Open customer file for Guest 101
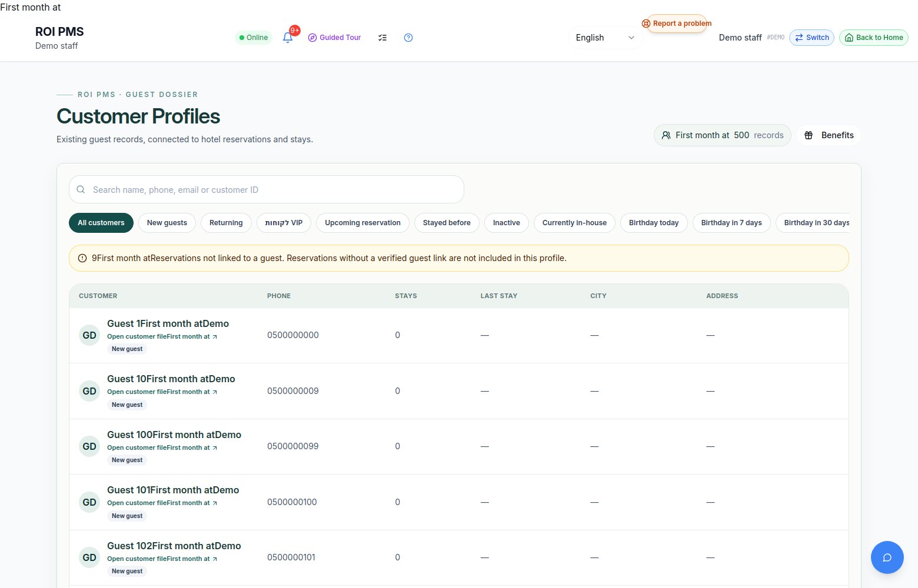The width and height of the screenshot is (918, 588). tap(162, 503)
